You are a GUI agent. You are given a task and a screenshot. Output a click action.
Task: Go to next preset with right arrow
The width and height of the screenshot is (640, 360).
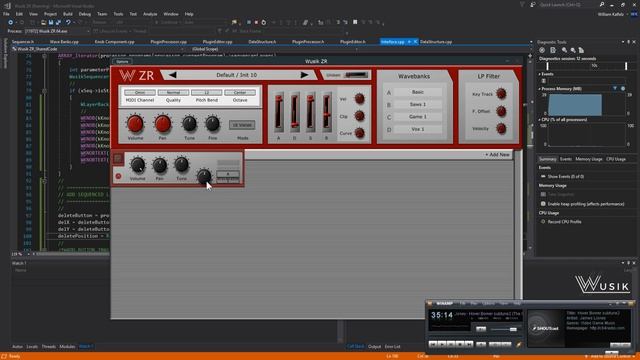[304, 75]
